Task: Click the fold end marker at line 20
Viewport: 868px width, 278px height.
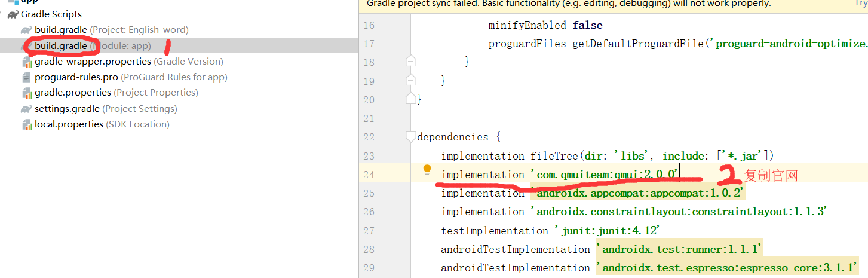Action: [x=410, y=98]
